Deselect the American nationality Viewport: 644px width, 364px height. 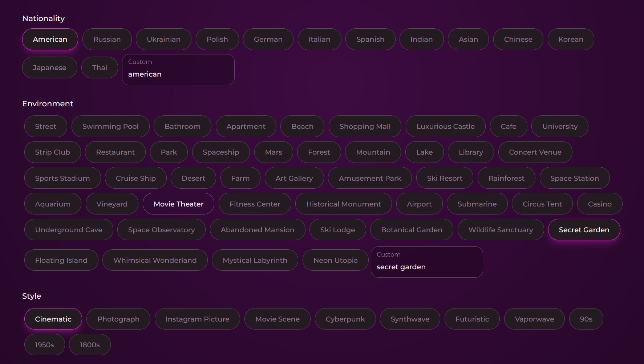point(50,39)
